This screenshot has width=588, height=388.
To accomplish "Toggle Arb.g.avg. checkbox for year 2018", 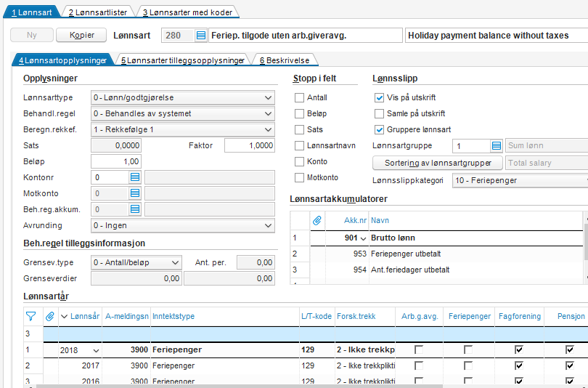I will (x=419, y=349).
